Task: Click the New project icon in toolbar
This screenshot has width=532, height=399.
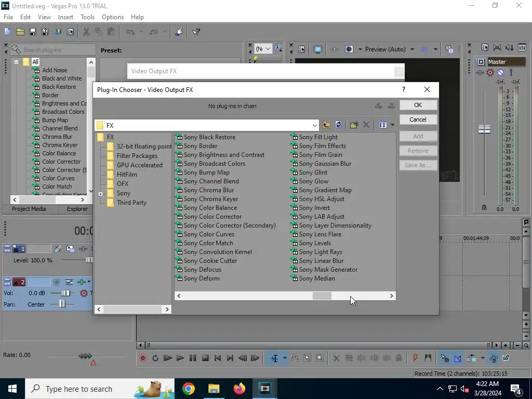Action: pos(7,32)
